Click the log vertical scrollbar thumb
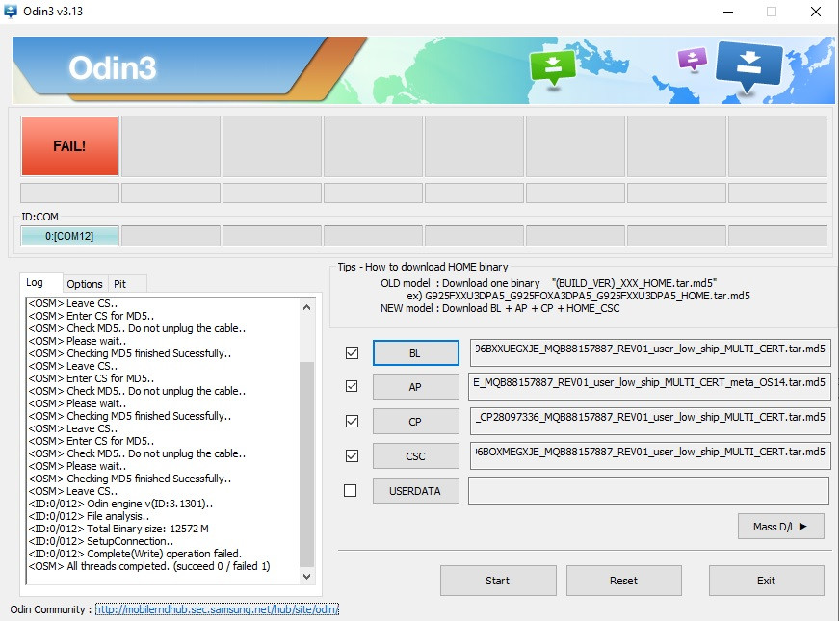This screenshot has width=840, height=621. tap(307, 464)
